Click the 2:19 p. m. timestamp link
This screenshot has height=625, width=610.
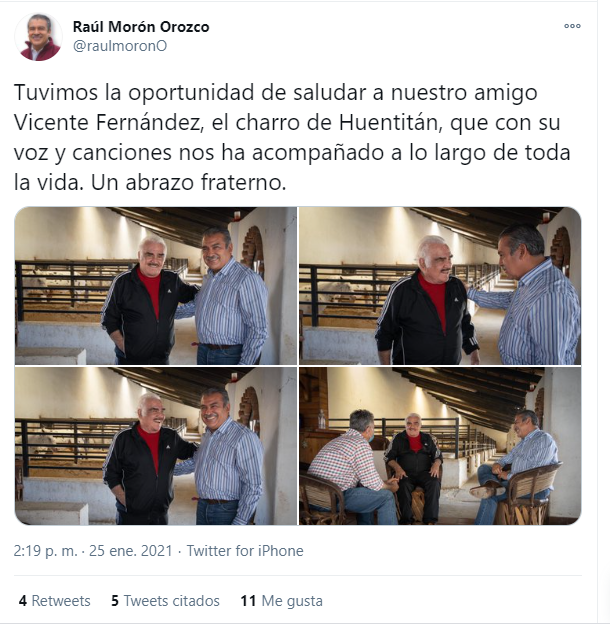(45, 551)
